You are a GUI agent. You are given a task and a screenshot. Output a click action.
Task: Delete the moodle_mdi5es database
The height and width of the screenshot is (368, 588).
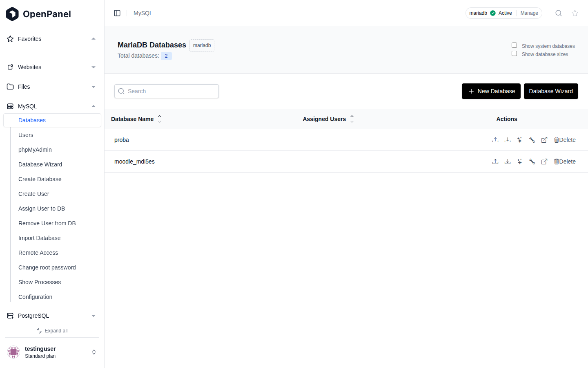[565, 162]
